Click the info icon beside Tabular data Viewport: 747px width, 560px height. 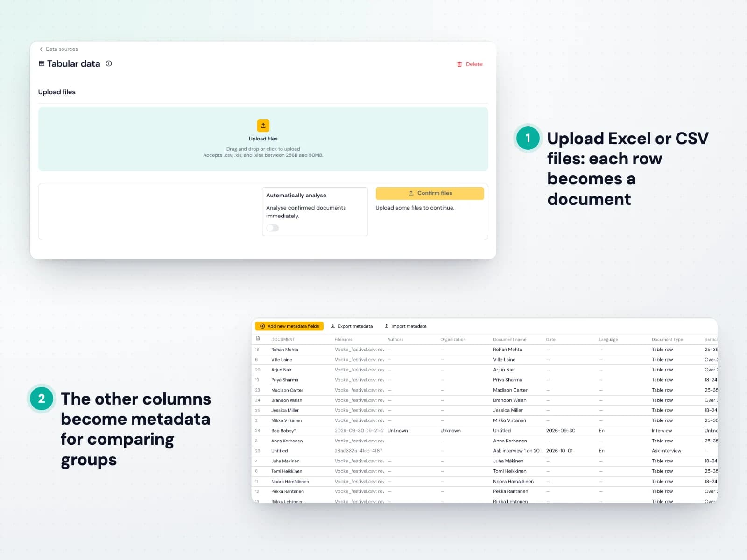[109, 63]
